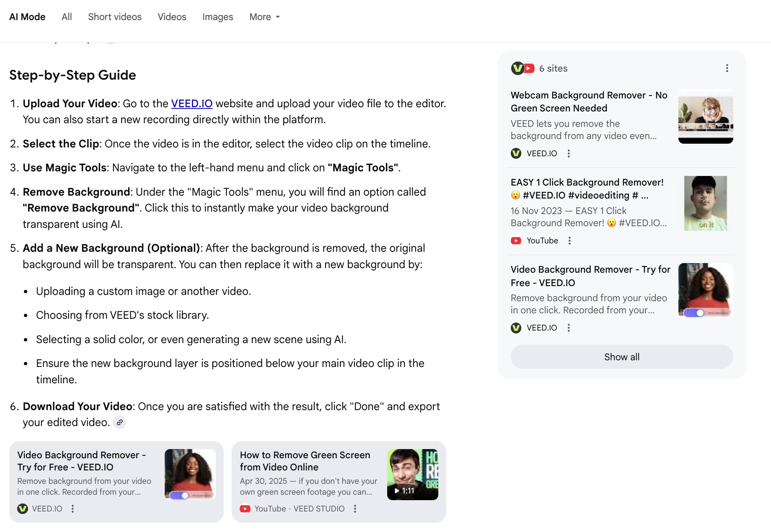The height and width of the screenshot is (532, 771).
Task: Open options menu next to YouTube source
Action: coord(569,240)
